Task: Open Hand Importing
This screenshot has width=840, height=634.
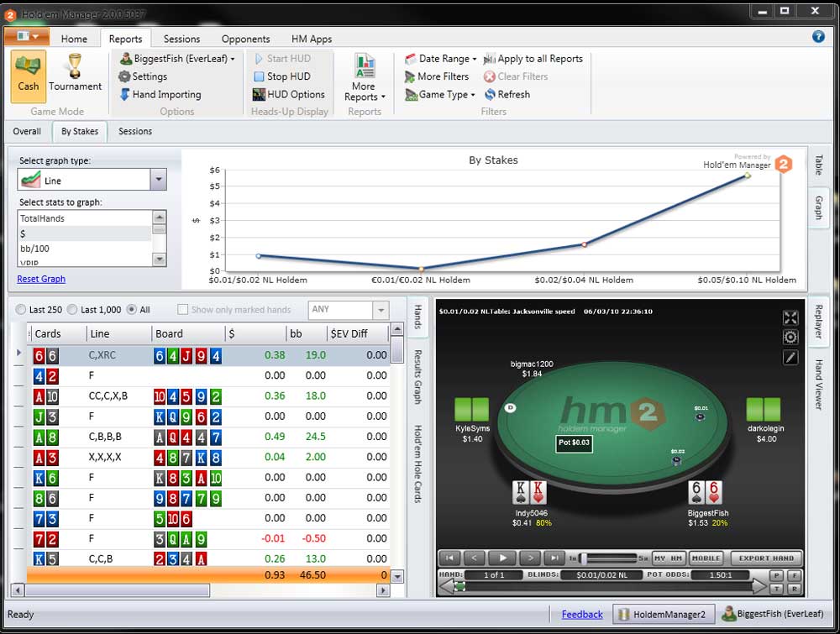Action: pyautogui.click(x=160, y=95)
